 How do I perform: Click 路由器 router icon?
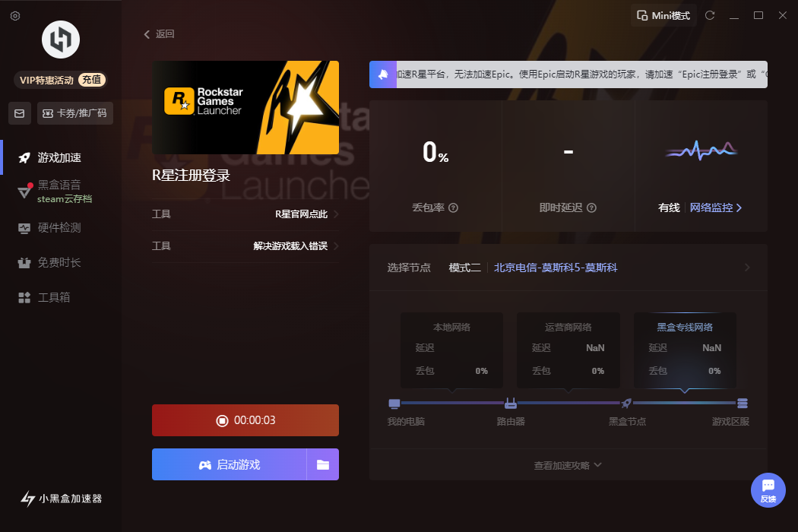(511, 404)
